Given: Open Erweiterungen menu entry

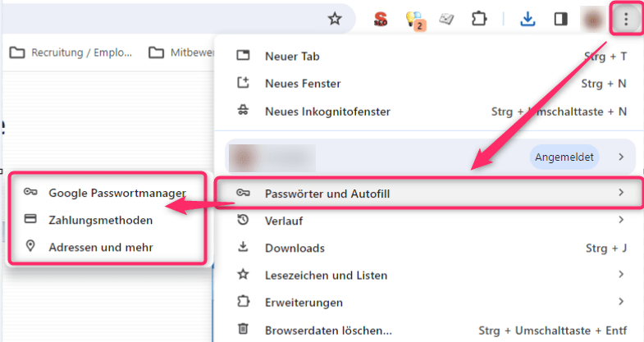Looking at the screenshot, I should 430,303.
